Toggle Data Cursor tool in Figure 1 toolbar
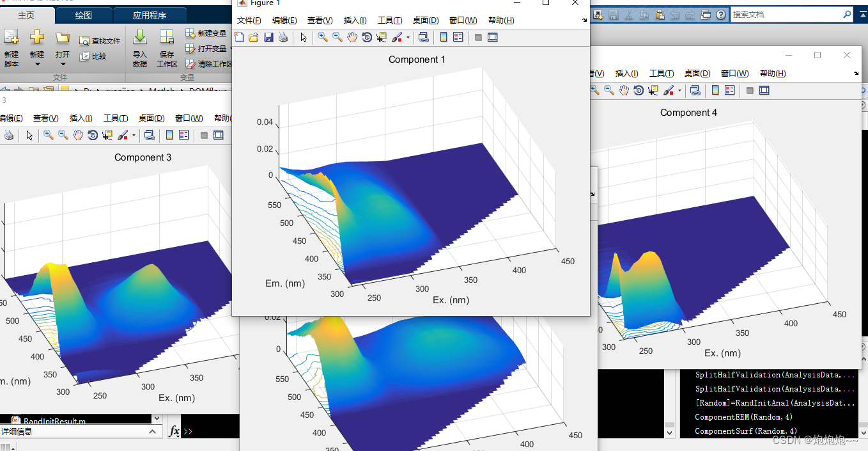 pos(382,38)
